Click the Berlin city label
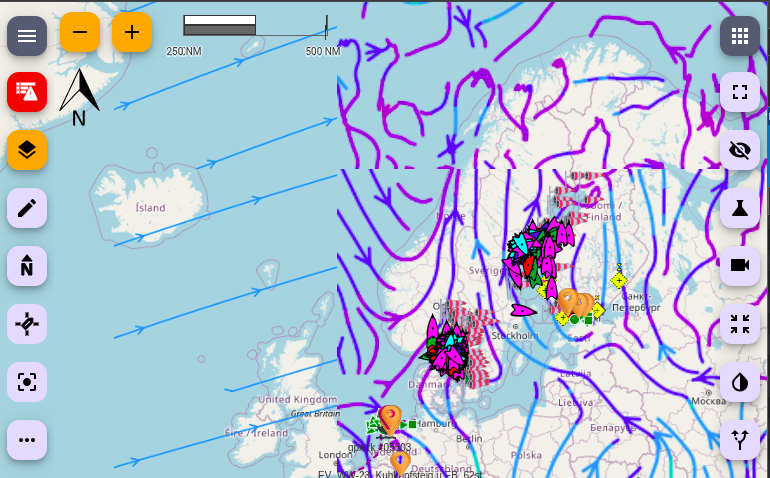The width and height of the screenshot is (770, 478). coord(469,438)
